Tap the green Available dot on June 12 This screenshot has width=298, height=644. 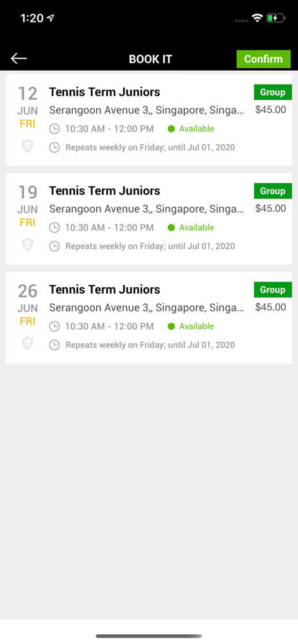[x=171, y=129]
